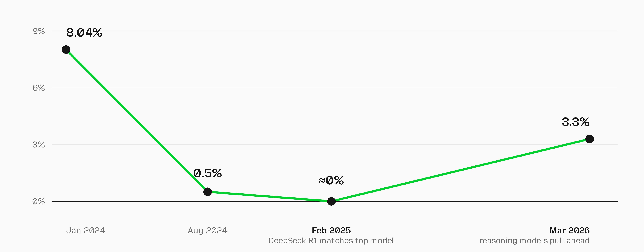Click the Aug 2024 axis label
This screenshot has width=644, height=252.
tap(208, 230)
